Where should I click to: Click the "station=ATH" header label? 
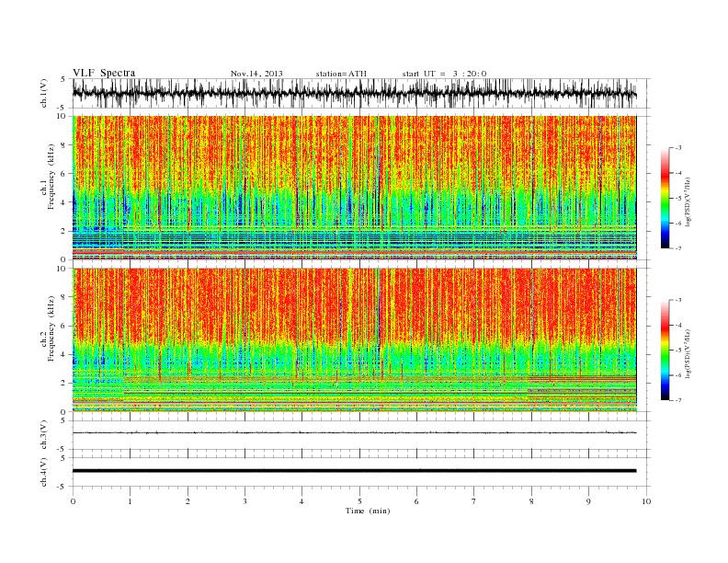pyautogui.click(x=341, y=74)
